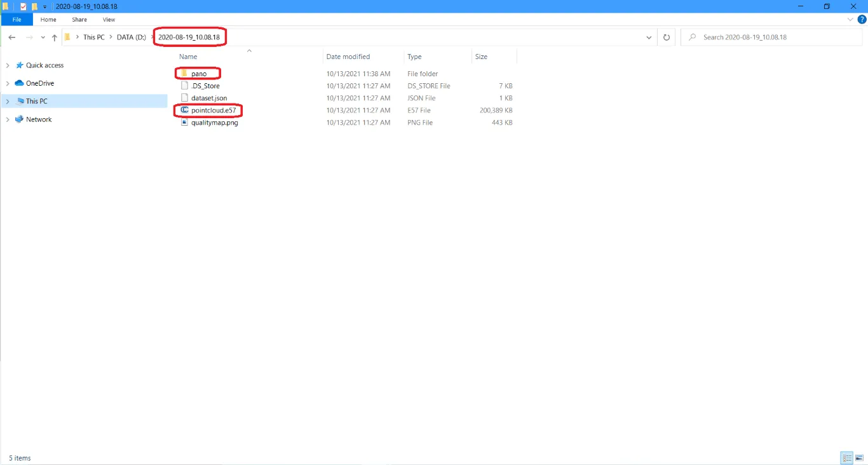Switch to Details view layout icon
Screen dimensions: 868x465
point(846,458)
